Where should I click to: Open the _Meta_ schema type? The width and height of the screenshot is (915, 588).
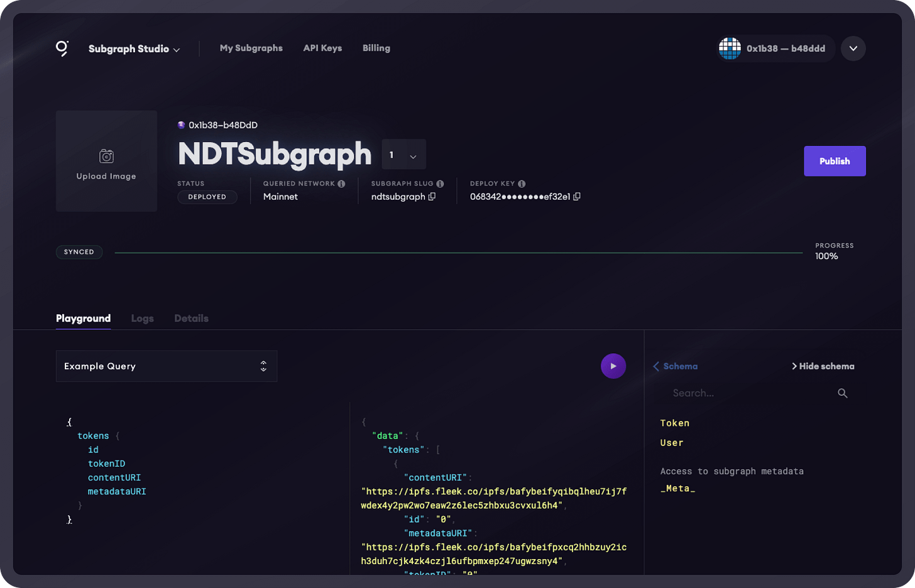[677, 489]
